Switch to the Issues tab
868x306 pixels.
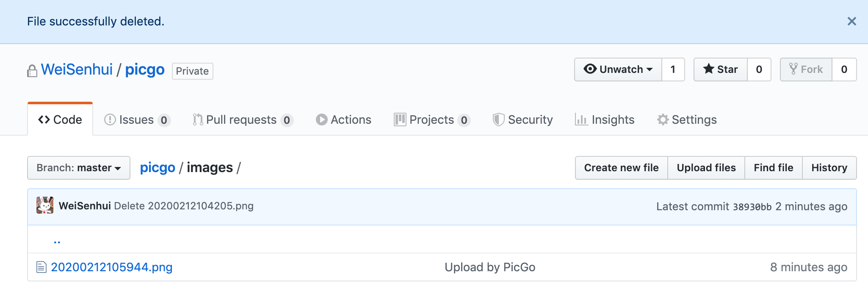pyautogui.click(x=136, y=120)
